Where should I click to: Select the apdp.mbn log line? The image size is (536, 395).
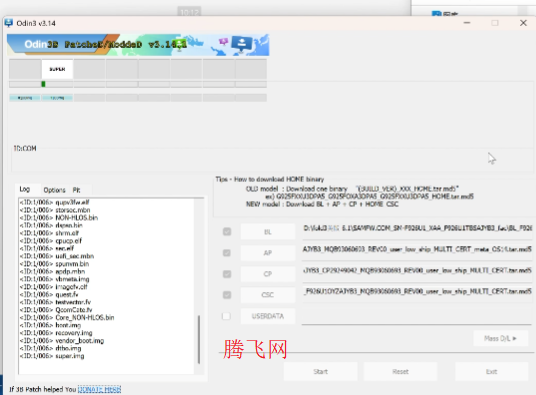click(52, 271)
